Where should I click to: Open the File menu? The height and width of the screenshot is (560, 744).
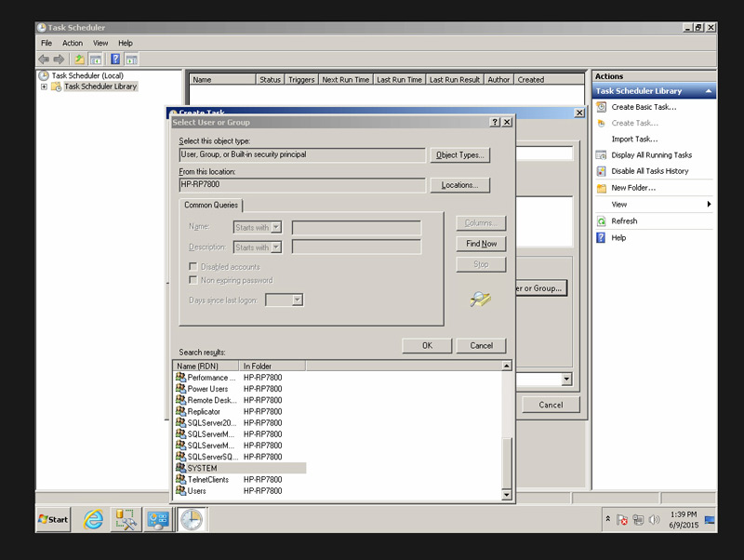pos(46,43)
